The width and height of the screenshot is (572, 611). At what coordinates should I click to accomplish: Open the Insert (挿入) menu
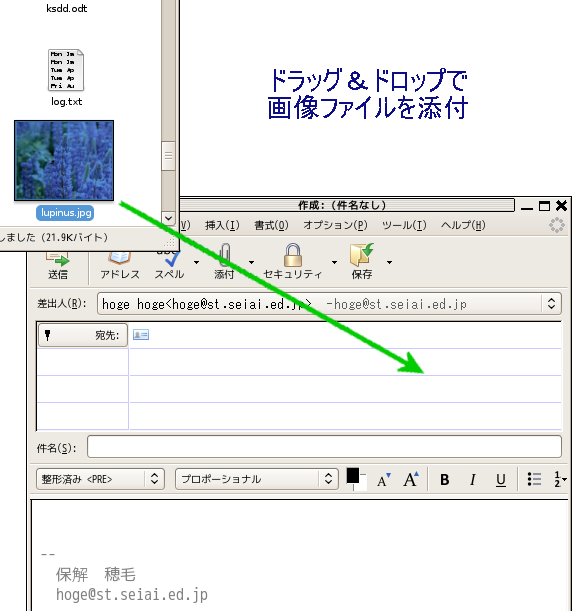[222, 225]
